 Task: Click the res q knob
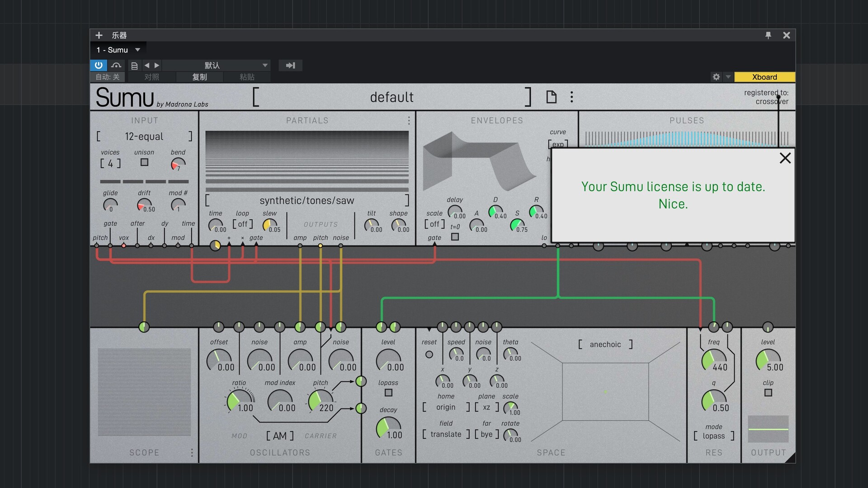(714, 400)
